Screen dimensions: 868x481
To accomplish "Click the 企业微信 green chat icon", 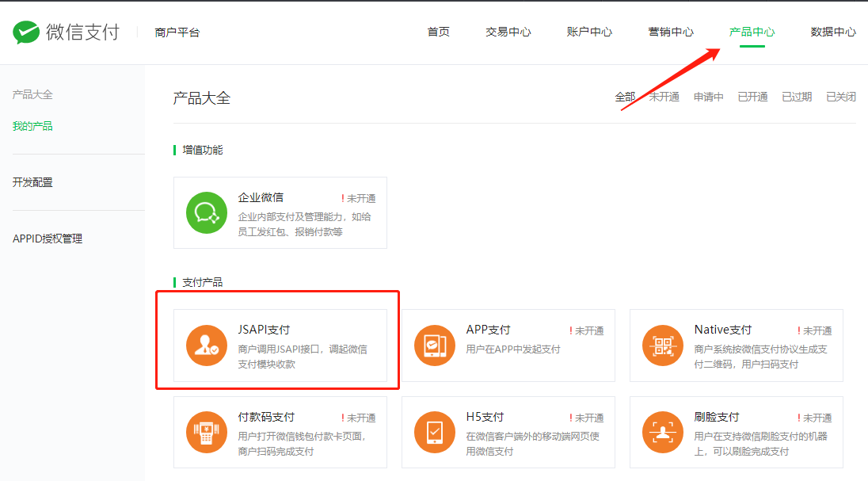I will [207, 213].
